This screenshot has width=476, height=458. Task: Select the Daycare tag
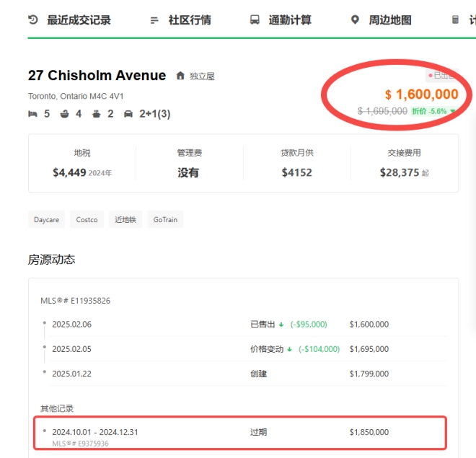[x=46, y=220]
